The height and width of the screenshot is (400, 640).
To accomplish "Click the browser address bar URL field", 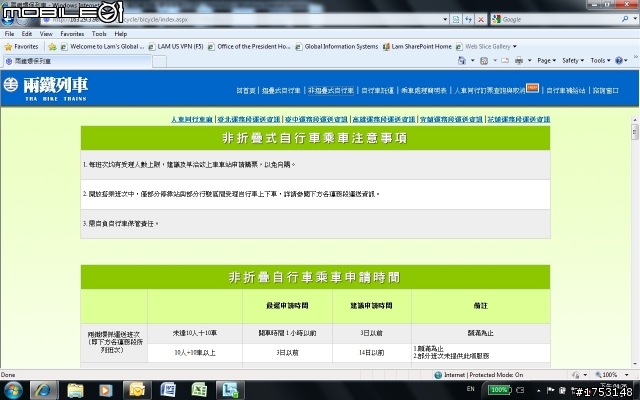I will (x=241, y=19).
